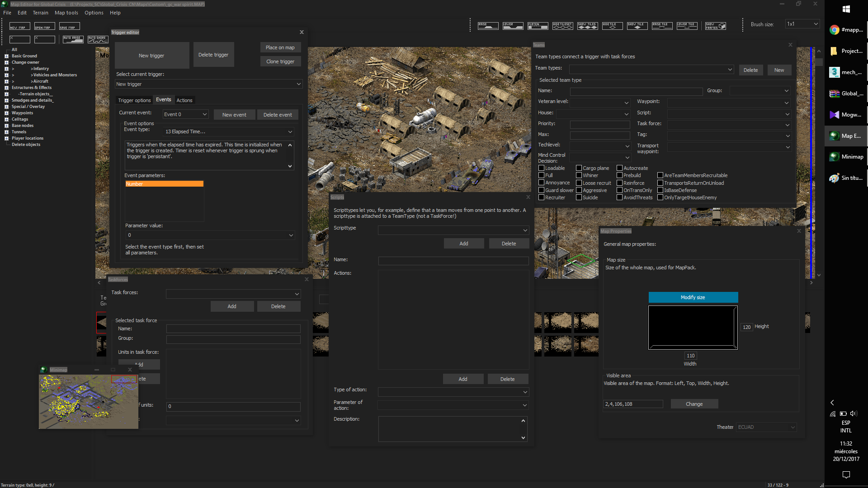Toggle the Annoyance checkbox
This screenshot has height=488, width=868.
pos(541,183)
